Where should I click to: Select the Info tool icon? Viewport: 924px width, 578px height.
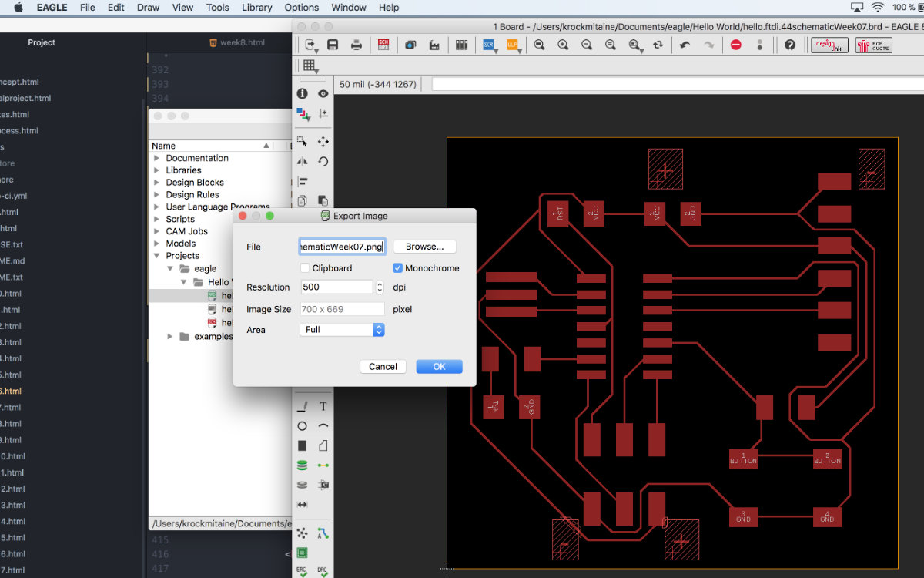click(302, 93)
